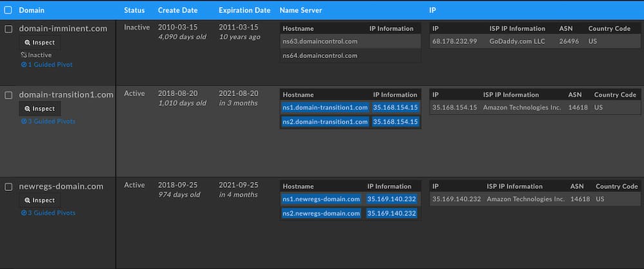Inspect newregs-domain.com
Viewport: 644px width, 269px height.
tap(40, 201)
